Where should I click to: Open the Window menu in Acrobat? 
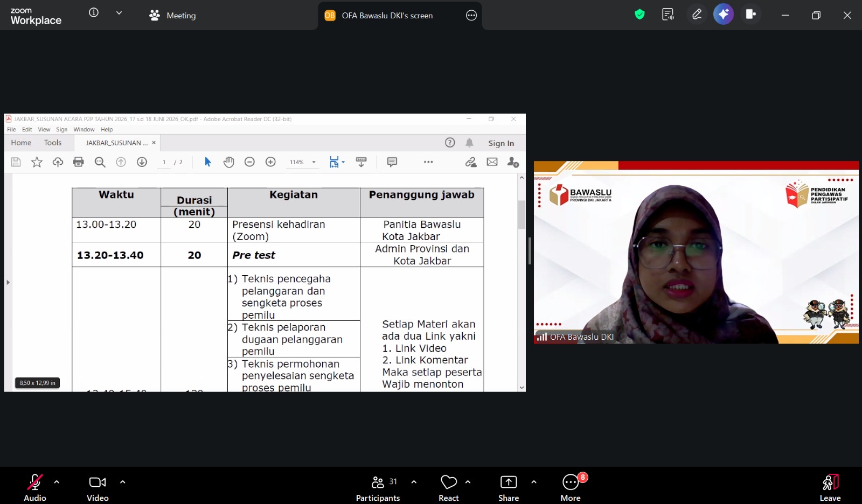[x=84, y=129]
